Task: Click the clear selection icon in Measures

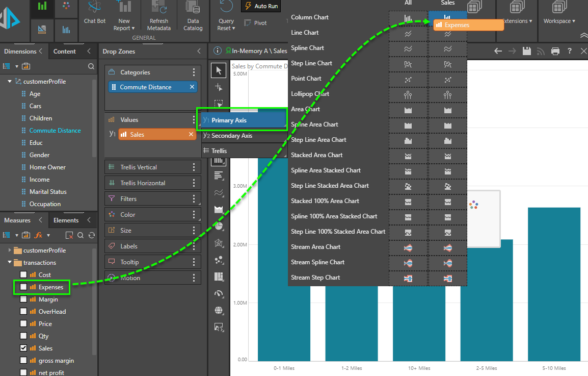Action: click(69, 235)
